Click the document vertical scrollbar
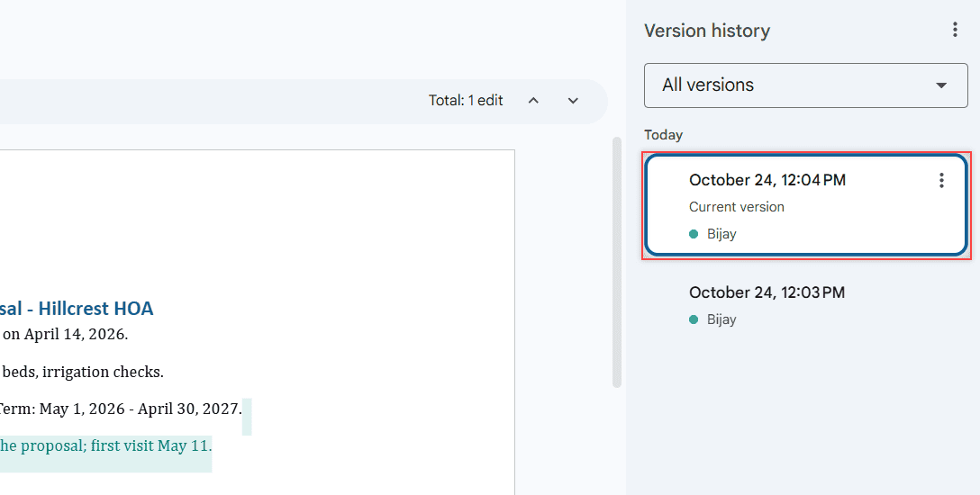980x495 pixels. click(617, 262)
